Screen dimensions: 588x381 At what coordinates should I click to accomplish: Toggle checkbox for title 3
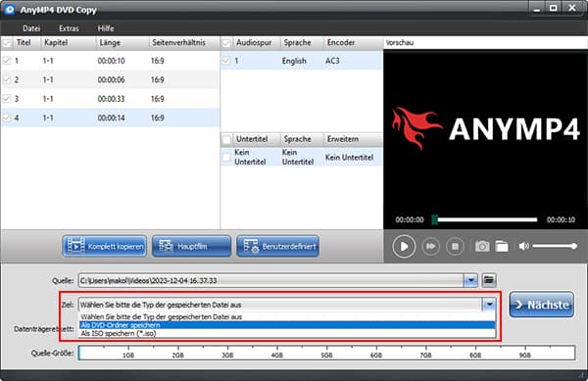coord(7,99)
